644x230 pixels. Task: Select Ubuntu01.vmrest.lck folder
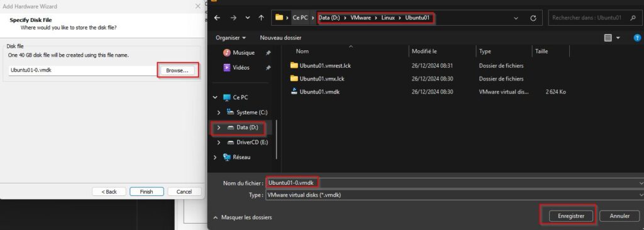[325, 65]
